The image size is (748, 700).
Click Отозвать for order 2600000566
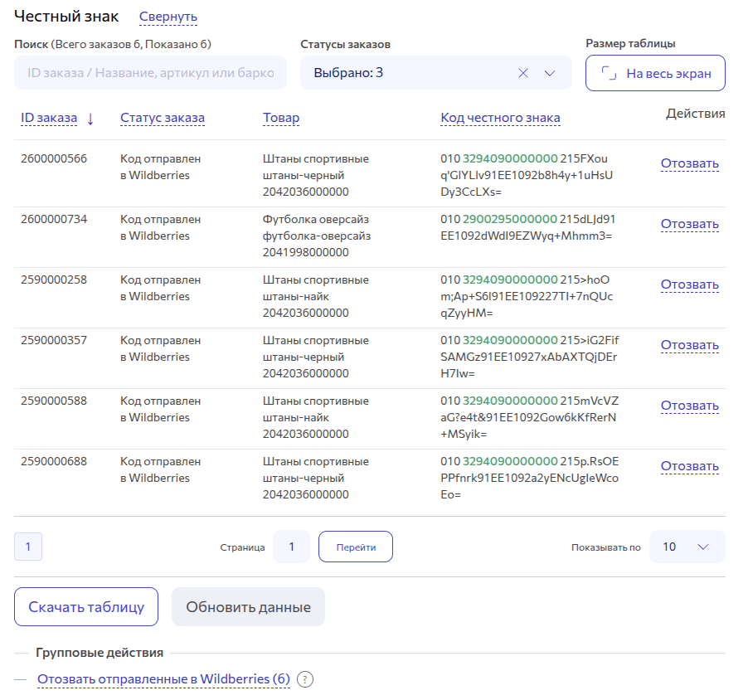(x=688, y=163)
